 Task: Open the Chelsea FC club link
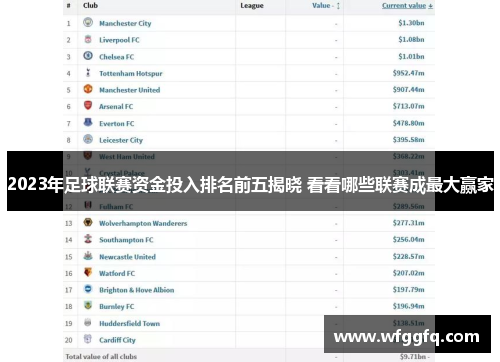(x=116, y=57)
